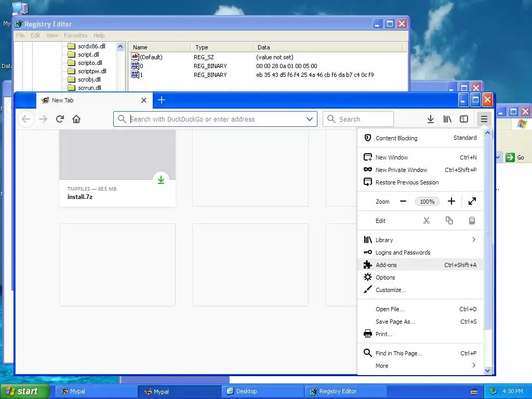Switch to Desktop taskbar button
The width and height of the screenshot is (532, 399).
click(262, 391)
